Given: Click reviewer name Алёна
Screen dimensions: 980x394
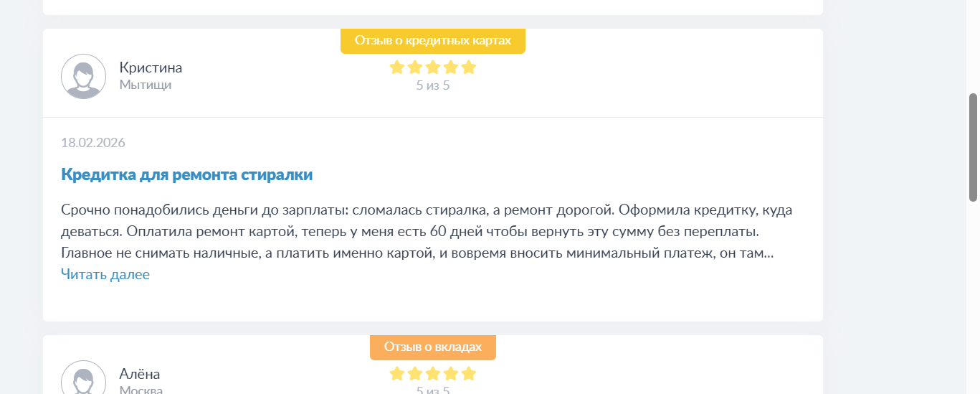Looking at the screenshot, I should 140,374.
